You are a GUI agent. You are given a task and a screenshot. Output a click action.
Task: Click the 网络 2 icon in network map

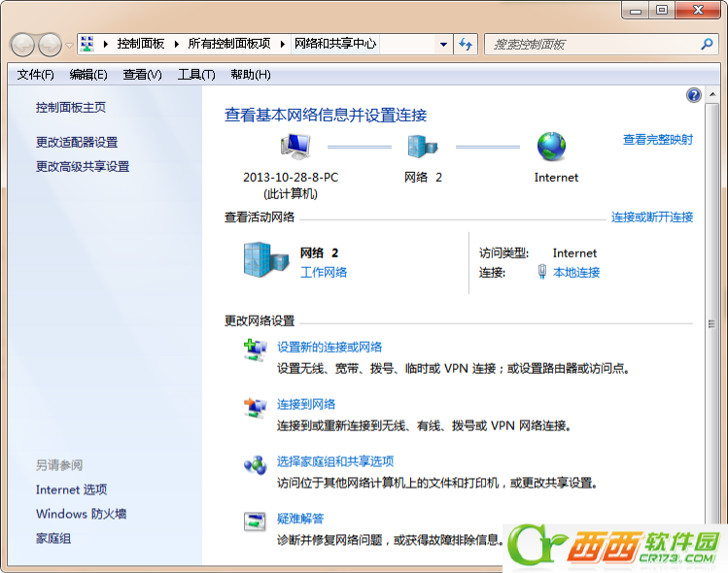point(423,147)
